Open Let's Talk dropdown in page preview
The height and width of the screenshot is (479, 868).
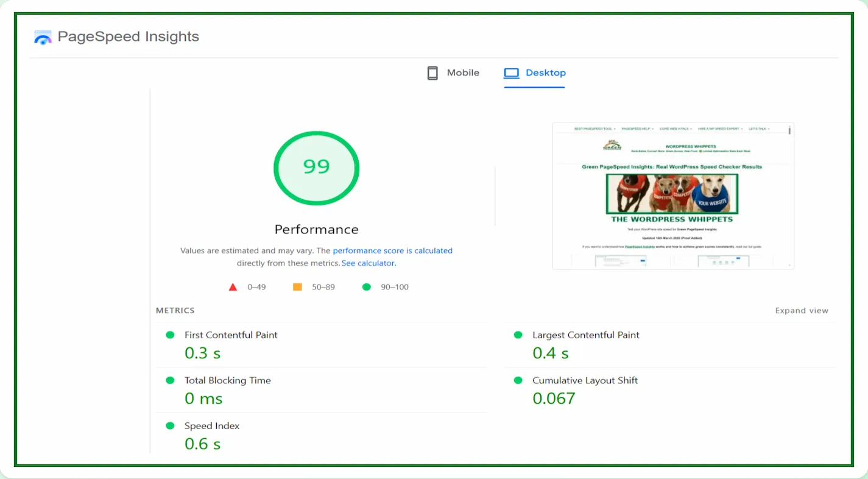click(x=759, y=129)
